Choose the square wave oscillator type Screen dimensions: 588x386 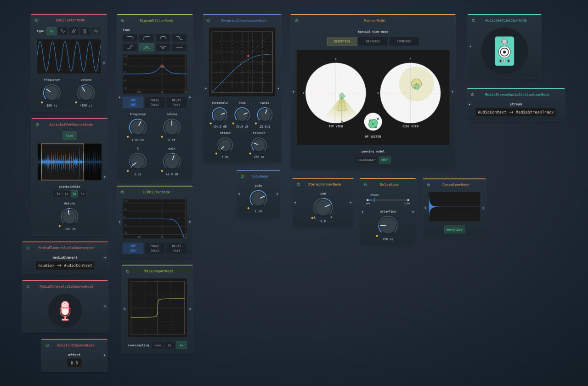click(85, 31)
